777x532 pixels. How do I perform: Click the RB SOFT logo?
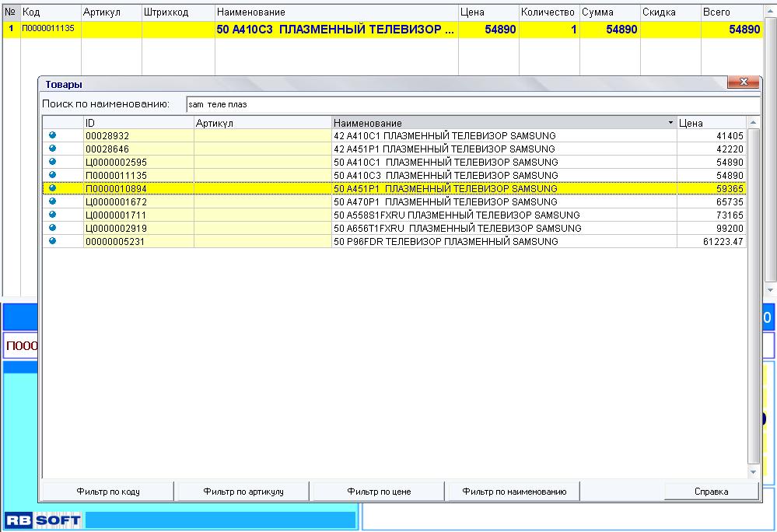43,520
